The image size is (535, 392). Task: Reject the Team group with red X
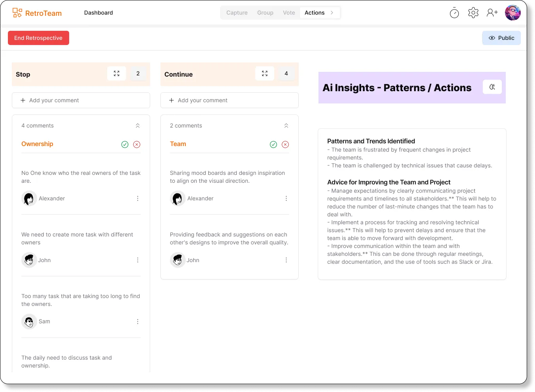(285, 144)
